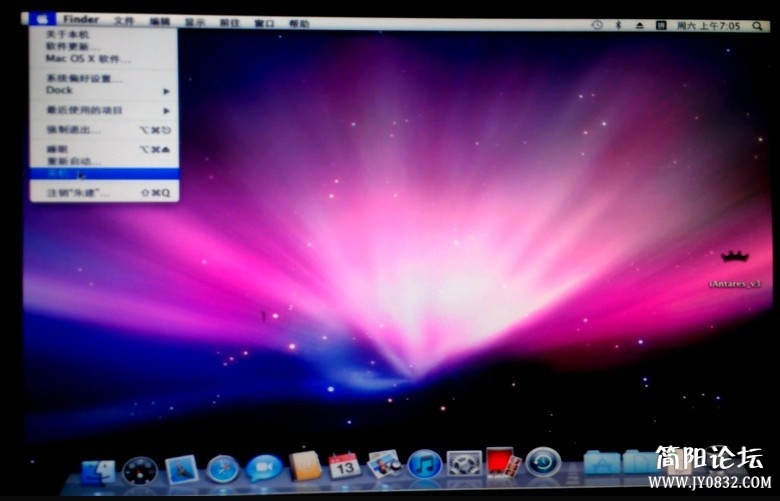Screen dimensions: 780x501
Task: Open the 显示 menu
Action: coord(195,22)
